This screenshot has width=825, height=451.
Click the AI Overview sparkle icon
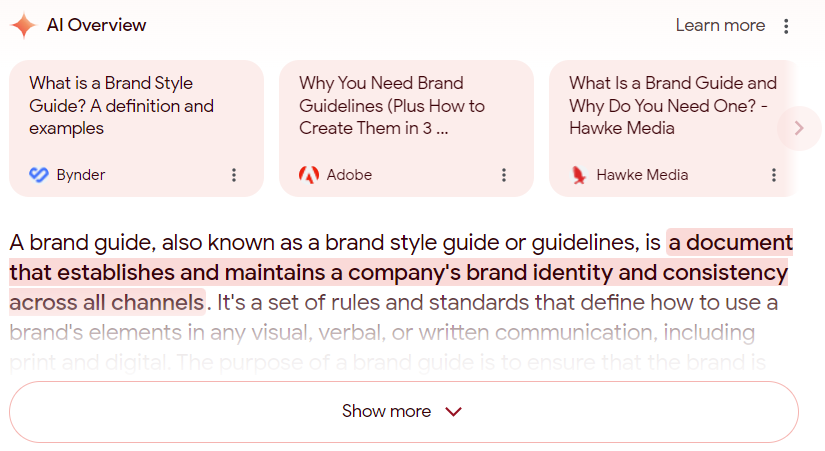[x=24, y=25]
